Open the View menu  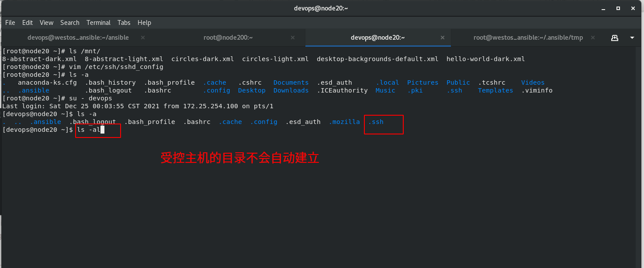coord(46,23)
